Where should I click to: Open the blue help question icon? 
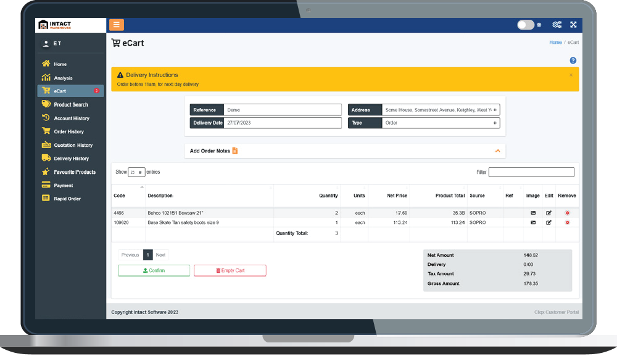click(x=573, y=60)
